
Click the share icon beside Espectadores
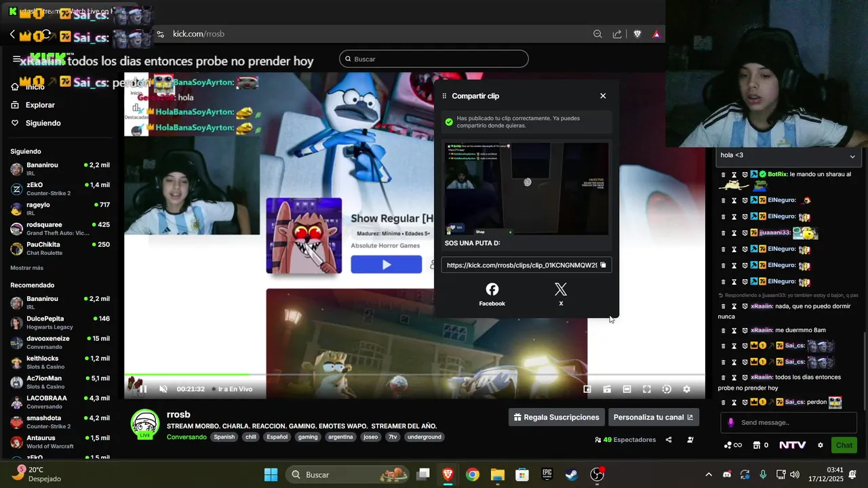point(669,440)
